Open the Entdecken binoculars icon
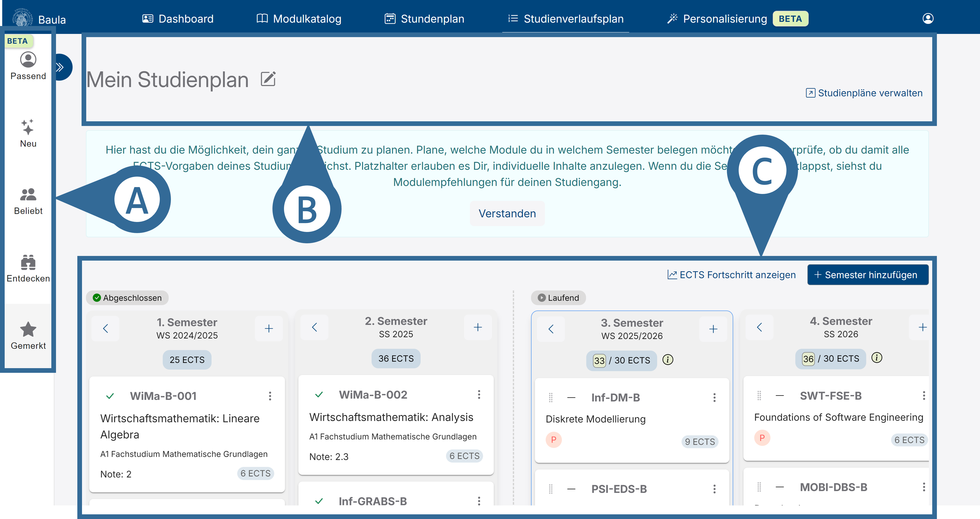The height and width of the screenshot is (519, 980). point(28,262)
